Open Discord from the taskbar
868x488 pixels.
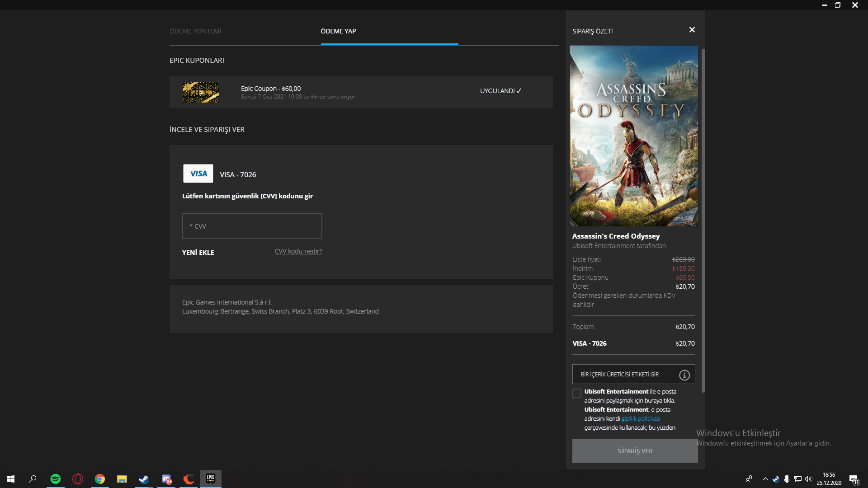166,479
